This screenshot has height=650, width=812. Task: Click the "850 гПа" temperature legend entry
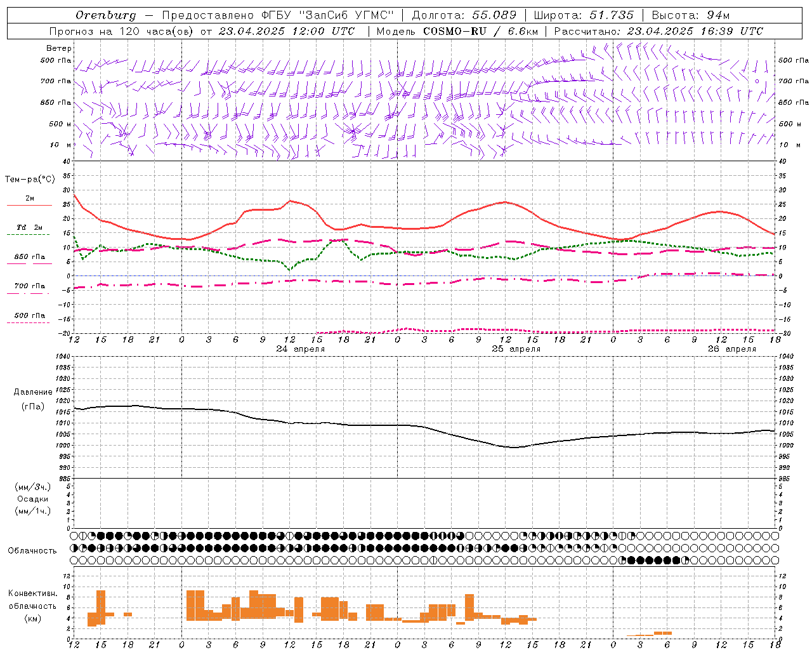click(30, 257)
